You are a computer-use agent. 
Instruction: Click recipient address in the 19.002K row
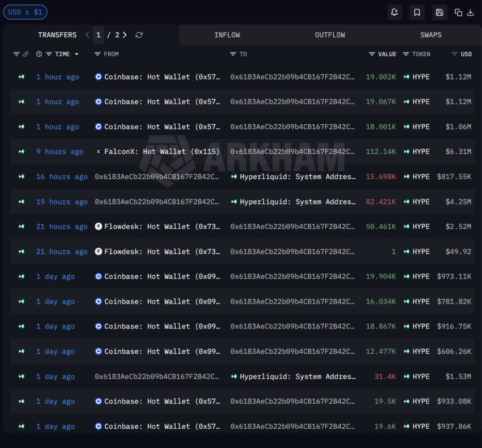coord(292,77)
